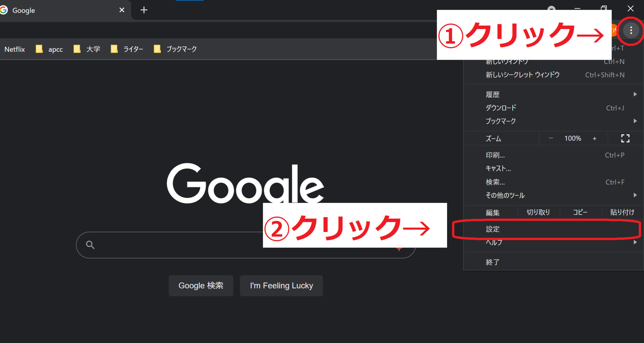Open the ライター bookmark folder
644x343 pixels.
127,49
